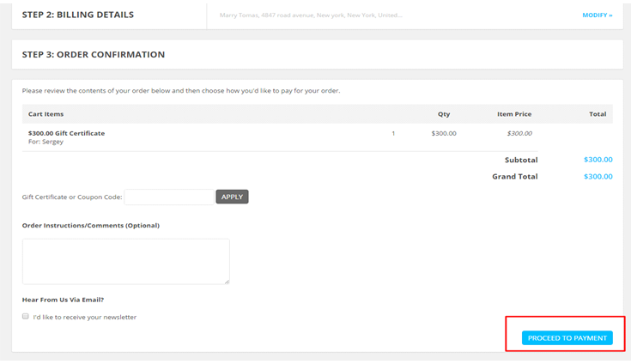Select the $300.00 Gift Certificate item name
This screenshot has width=631, height=364.
coord(66,133)
